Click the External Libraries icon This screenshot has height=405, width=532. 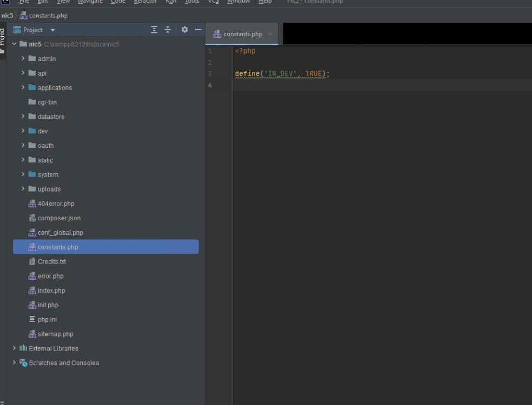coord(23,348)
